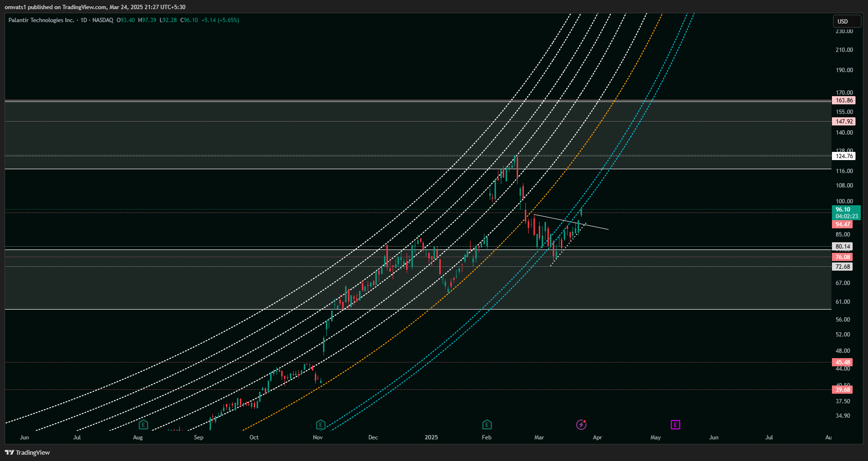The image size is (868, 461).
Task: Select the 124.76 price level label
Action: (x=844, y=156)
